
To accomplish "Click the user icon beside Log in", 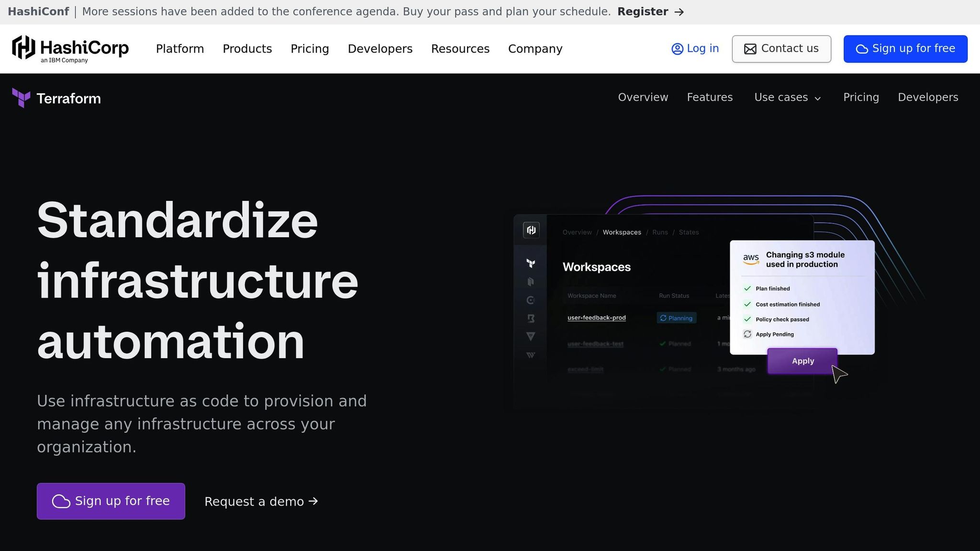I will (x=677, y=49).
